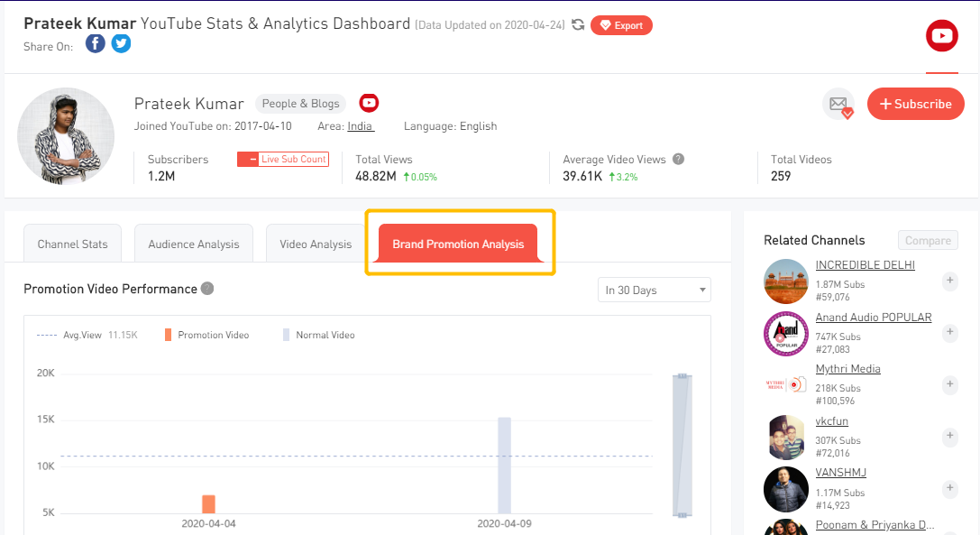Click the chart's vertical zoom slider

(682, 446)
